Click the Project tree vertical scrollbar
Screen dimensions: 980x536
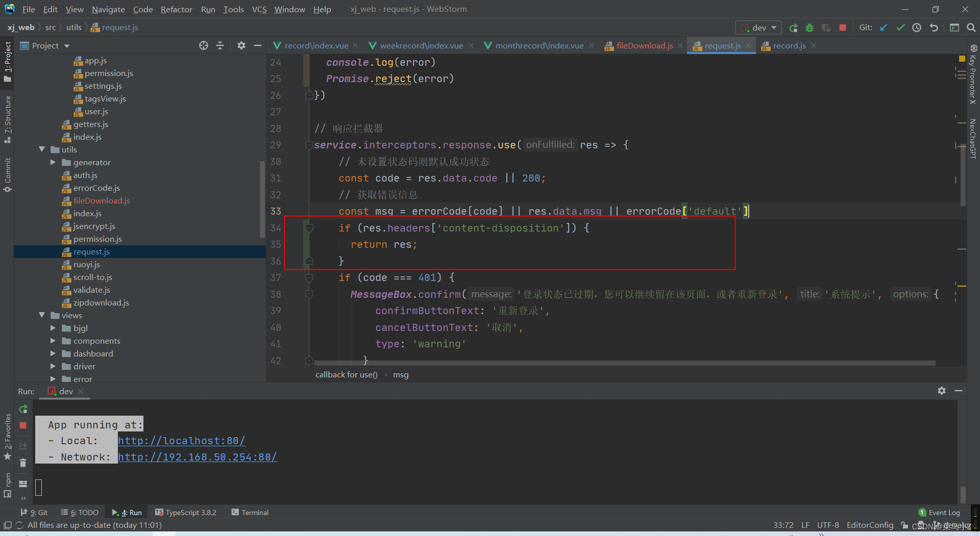[x=262, y=199]
